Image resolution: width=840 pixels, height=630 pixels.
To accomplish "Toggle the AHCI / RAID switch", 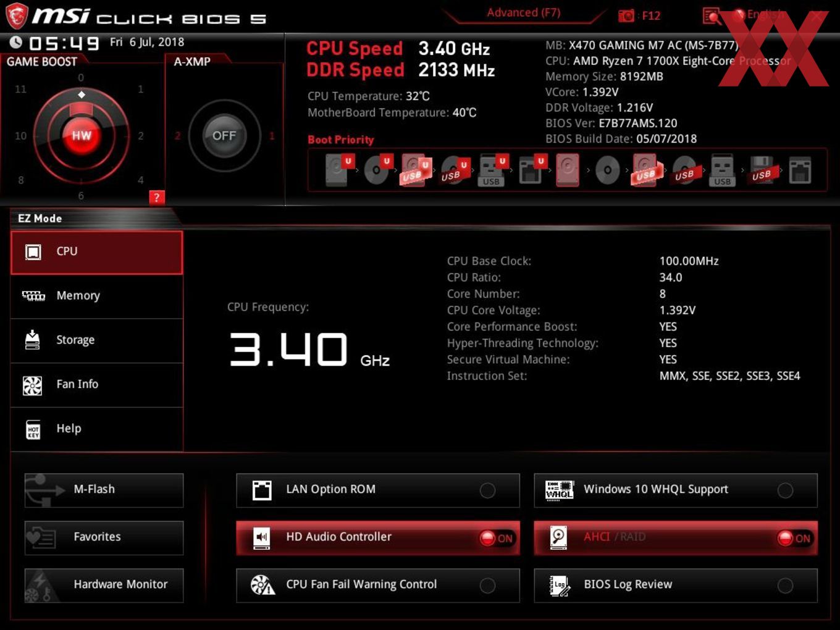I will 676,538.
